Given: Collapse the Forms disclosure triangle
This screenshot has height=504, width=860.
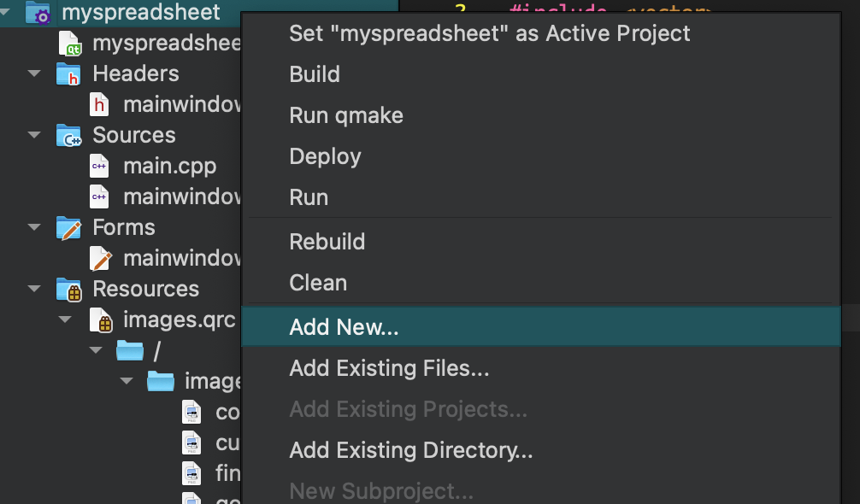Looking at the screenshot, I should pos(34,227).
